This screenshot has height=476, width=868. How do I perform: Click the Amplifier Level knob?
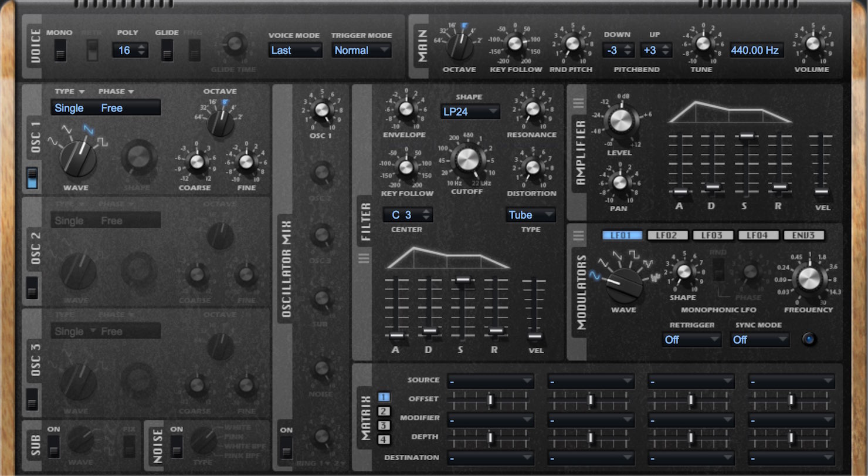621,121
